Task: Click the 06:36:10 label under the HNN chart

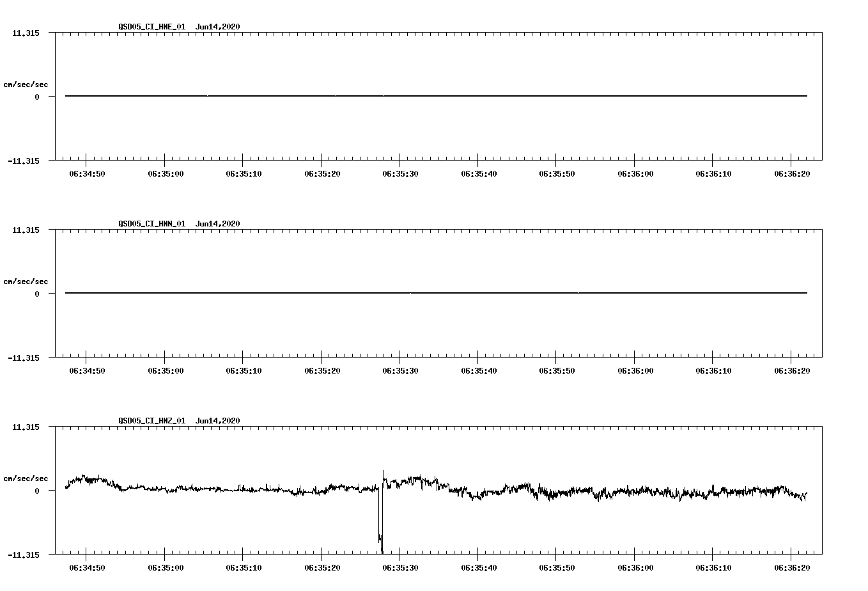Action: 713,371
